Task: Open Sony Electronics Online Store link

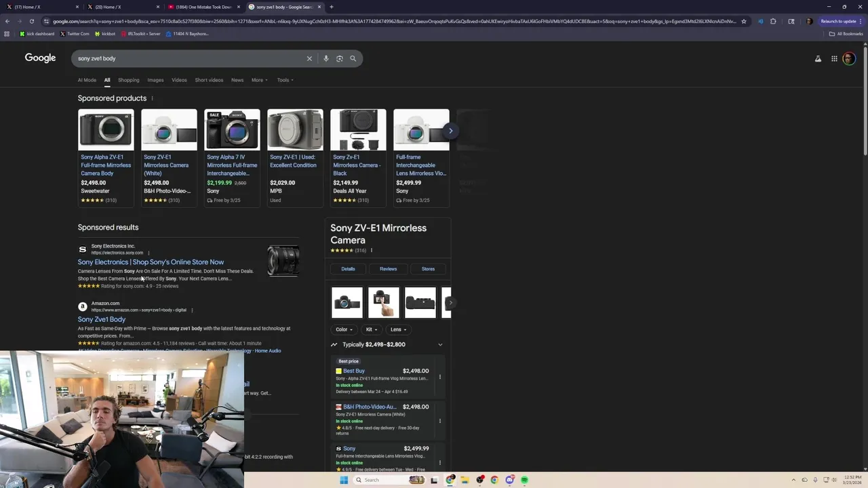Action: [x=151, y=262]
